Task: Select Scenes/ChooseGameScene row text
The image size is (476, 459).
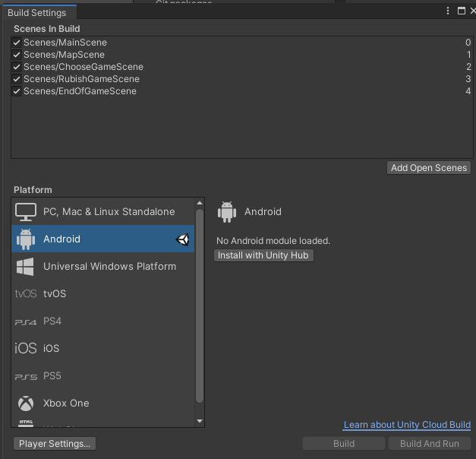Action: 84,67
